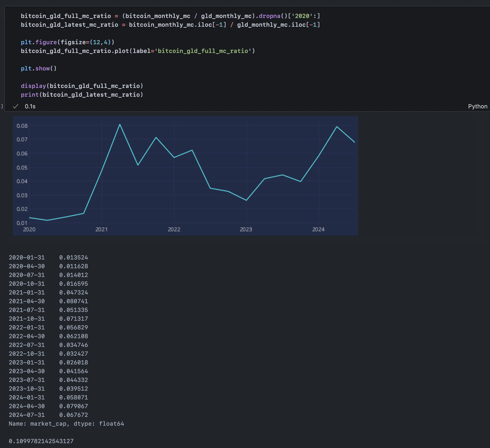Click the line containing .plot(label= string
Viewport: 490px width, 448px height.
138,51
